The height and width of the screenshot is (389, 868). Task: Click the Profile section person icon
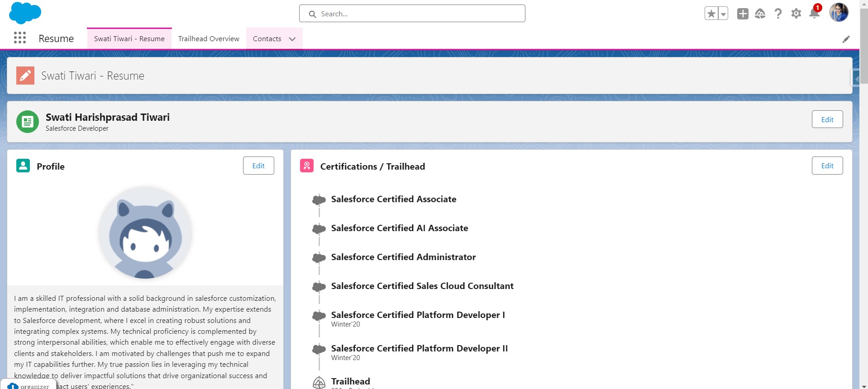point(23,166)
